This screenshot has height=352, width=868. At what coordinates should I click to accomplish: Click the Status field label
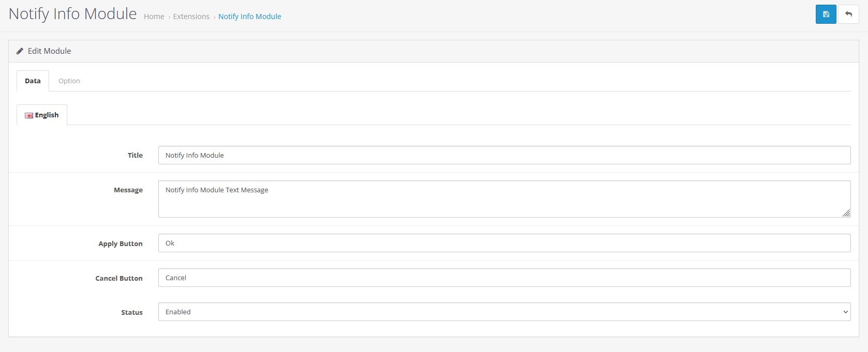point(131,312)
